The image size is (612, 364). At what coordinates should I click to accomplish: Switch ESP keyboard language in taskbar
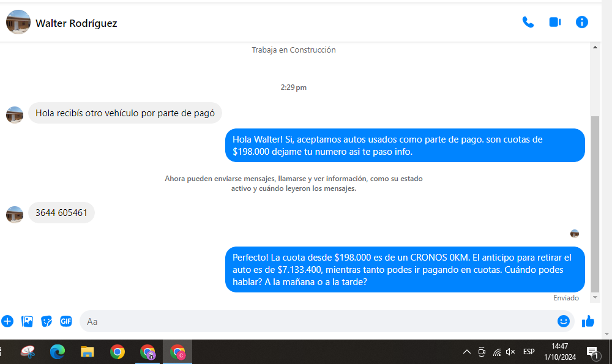(x=529, y=352)
